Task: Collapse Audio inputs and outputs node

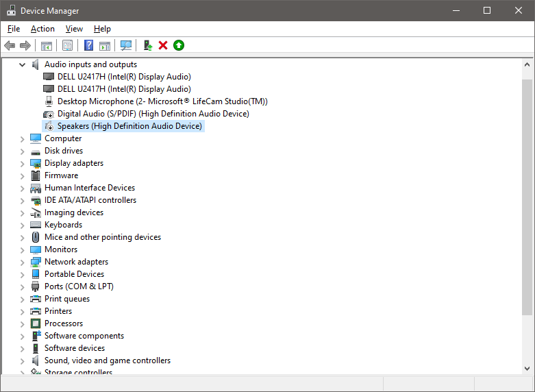Action: (22, 64)
